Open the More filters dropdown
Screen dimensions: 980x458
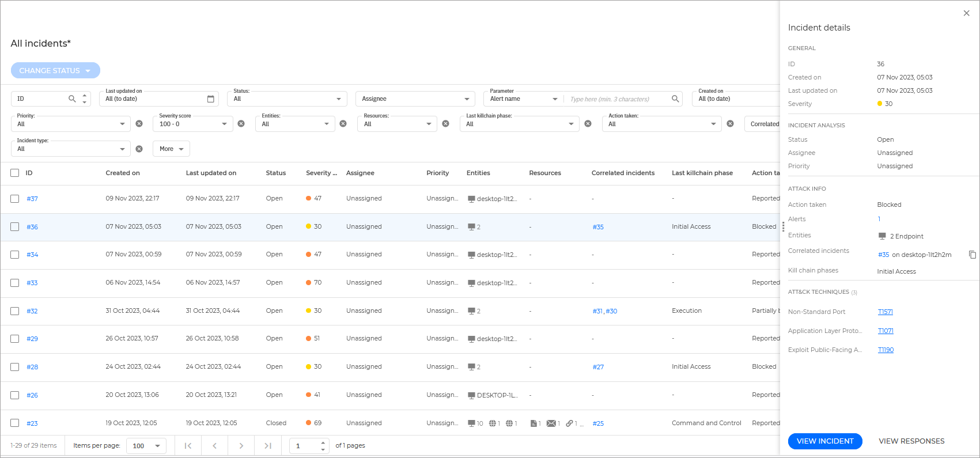[171, 149]
